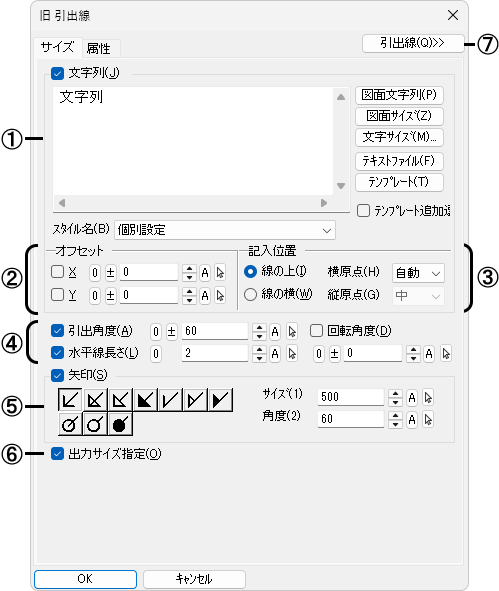The image size is (499, 591).
Task: Select the open arrow style icon
Action: click(x=70, y=400)
